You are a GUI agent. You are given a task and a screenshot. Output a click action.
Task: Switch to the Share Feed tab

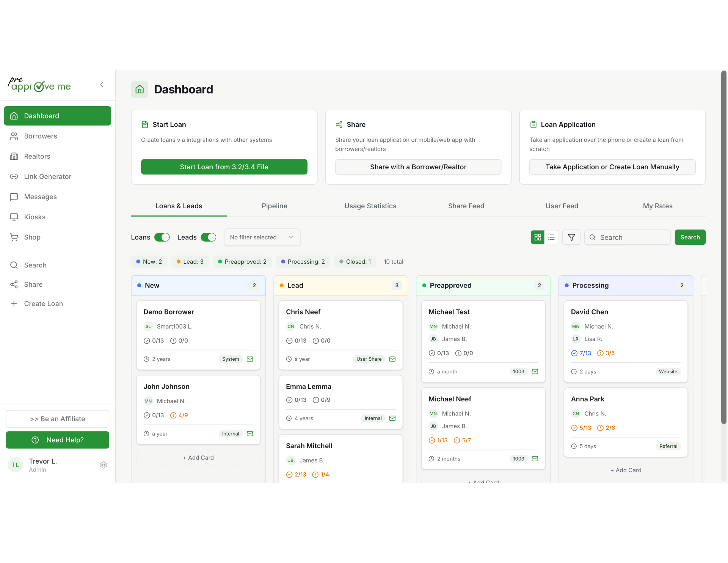466,206
